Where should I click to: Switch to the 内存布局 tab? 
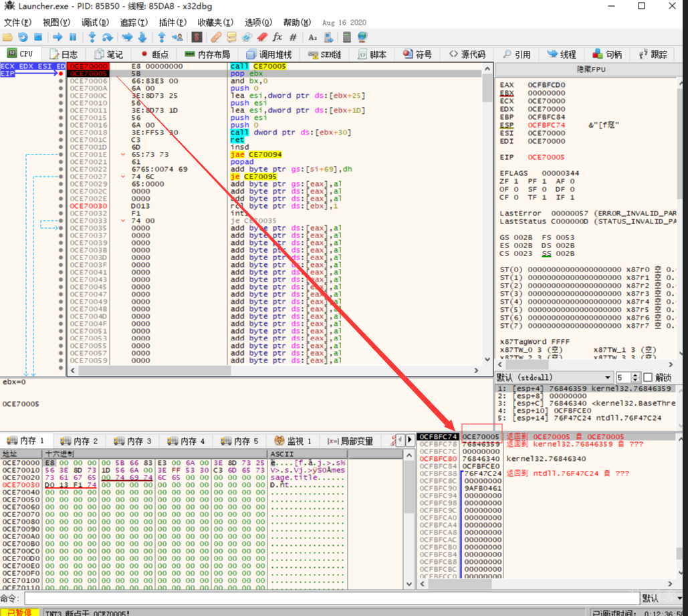(207, 54)
